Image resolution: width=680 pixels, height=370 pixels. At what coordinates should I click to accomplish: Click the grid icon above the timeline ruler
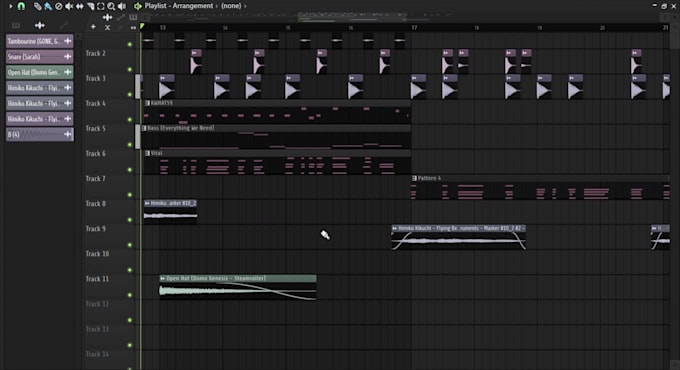click(x=133, y=17)
